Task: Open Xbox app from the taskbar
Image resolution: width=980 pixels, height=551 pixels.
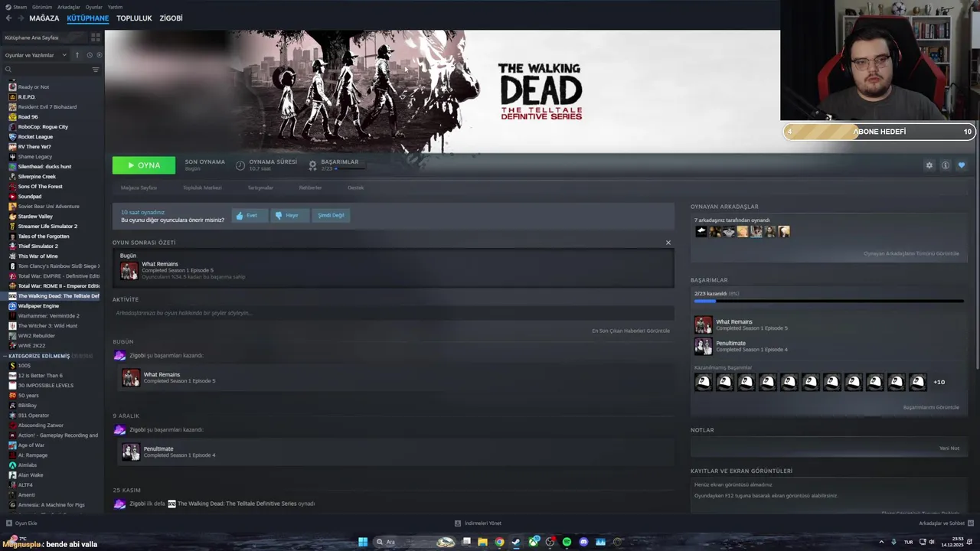Action: click(534, 542)
